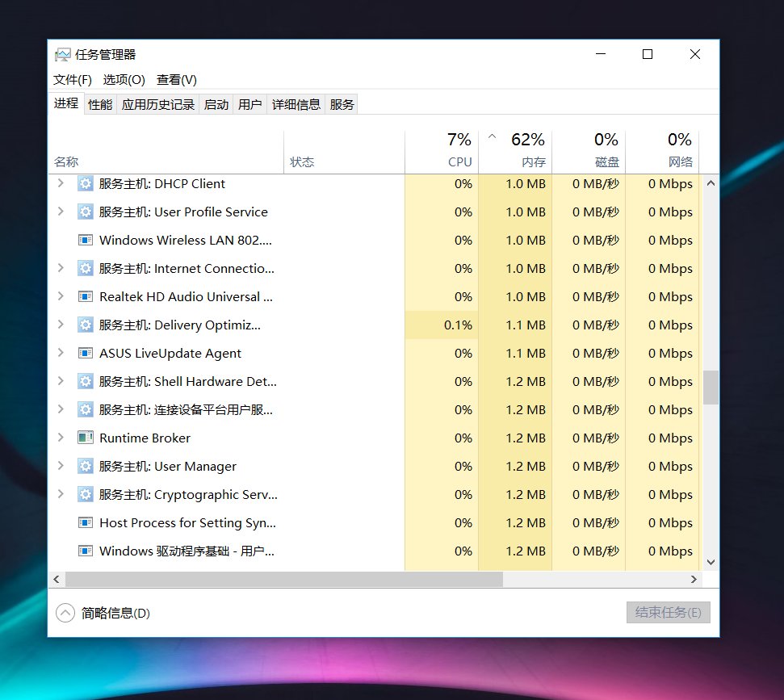Click the gear icon of Shell Hardware Det... row

86,382
